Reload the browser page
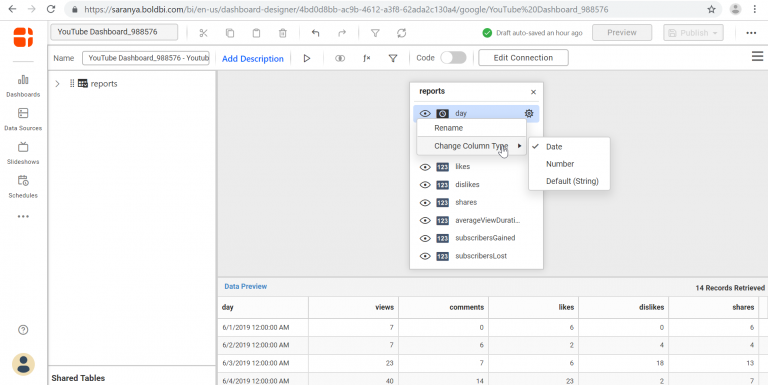The width and height of the screenshot is (768, 385). point(51,9)
